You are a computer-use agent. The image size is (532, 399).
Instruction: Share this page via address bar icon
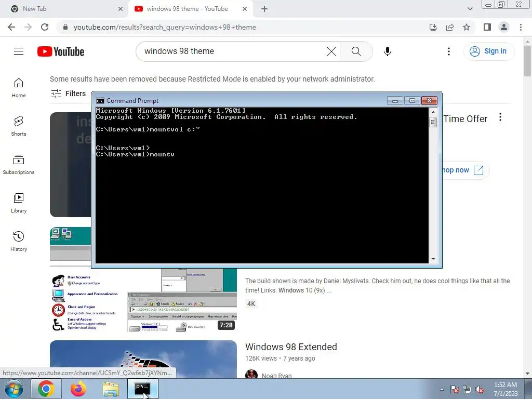(x=450, y=27)
